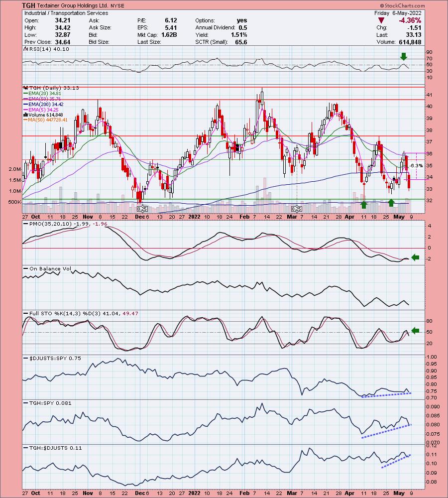
Task: Click the 2.0M volume axis label
Action: [14, 169]
